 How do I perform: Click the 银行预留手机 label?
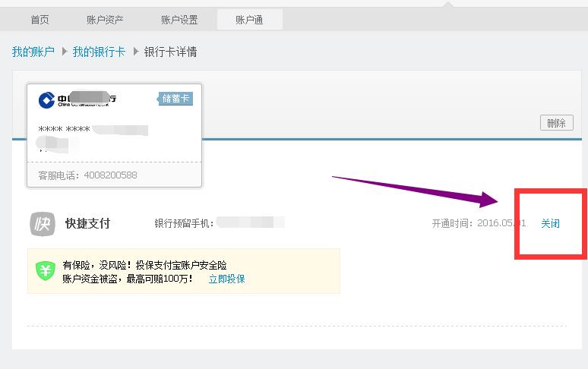(184, 224)
